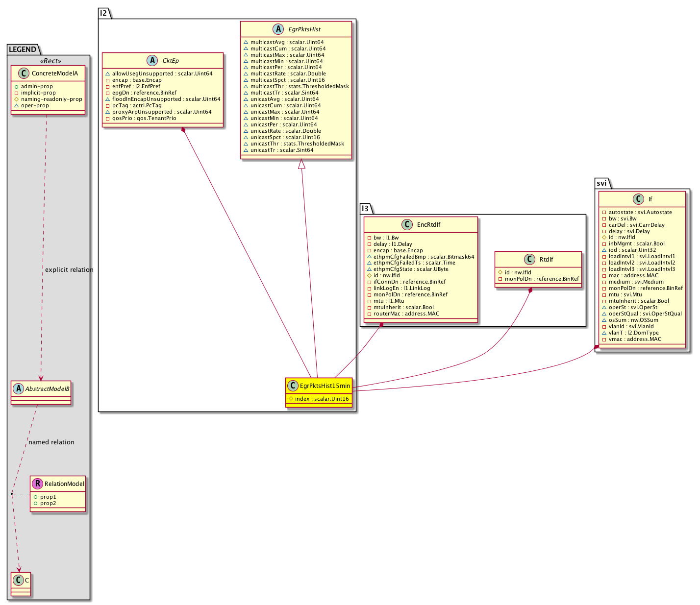Select the l2 package tab

pyautogui.click(x=103, y=13)
